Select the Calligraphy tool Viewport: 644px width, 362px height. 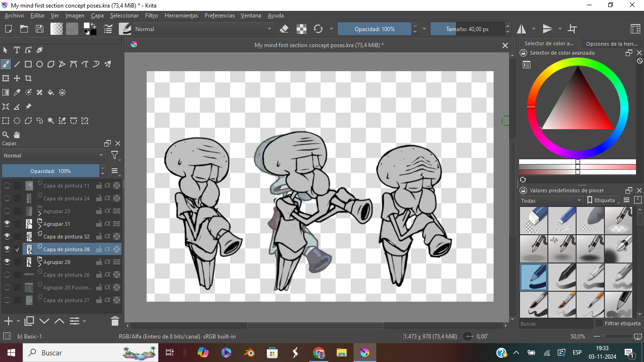click(40, 50)
